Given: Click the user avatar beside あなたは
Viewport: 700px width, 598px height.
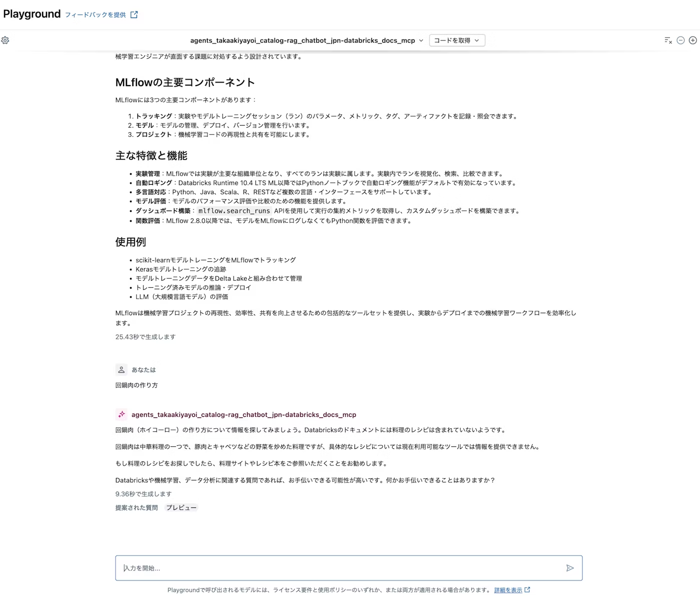Looking at the screenshot, I should coord(121,369).
